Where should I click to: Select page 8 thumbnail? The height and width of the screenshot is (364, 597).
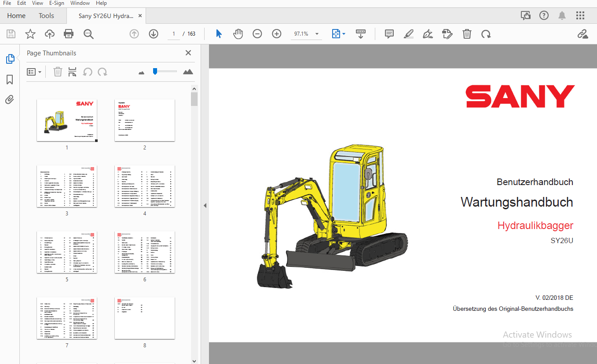pos(145,318)
